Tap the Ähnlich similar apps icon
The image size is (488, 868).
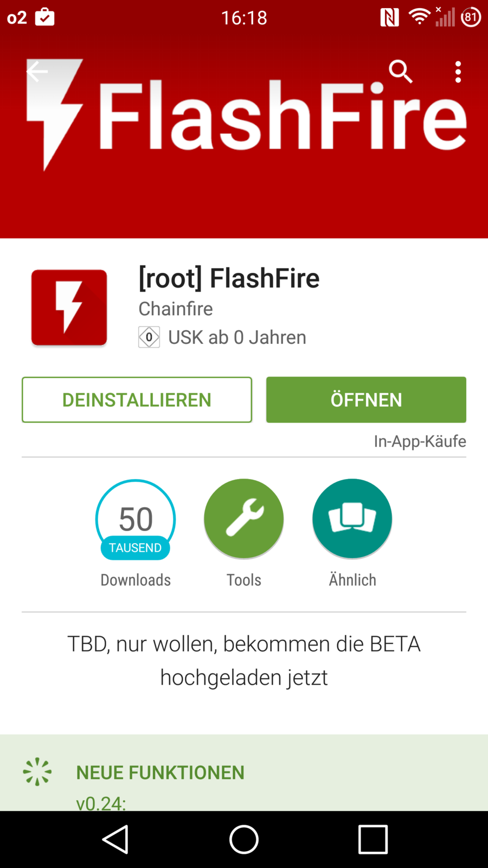(352, 519)
